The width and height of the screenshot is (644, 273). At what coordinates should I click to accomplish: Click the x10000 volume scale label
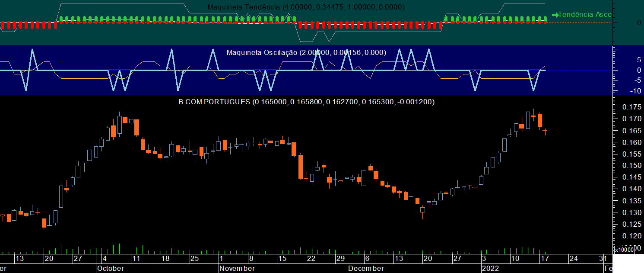[x=624, y=250]
